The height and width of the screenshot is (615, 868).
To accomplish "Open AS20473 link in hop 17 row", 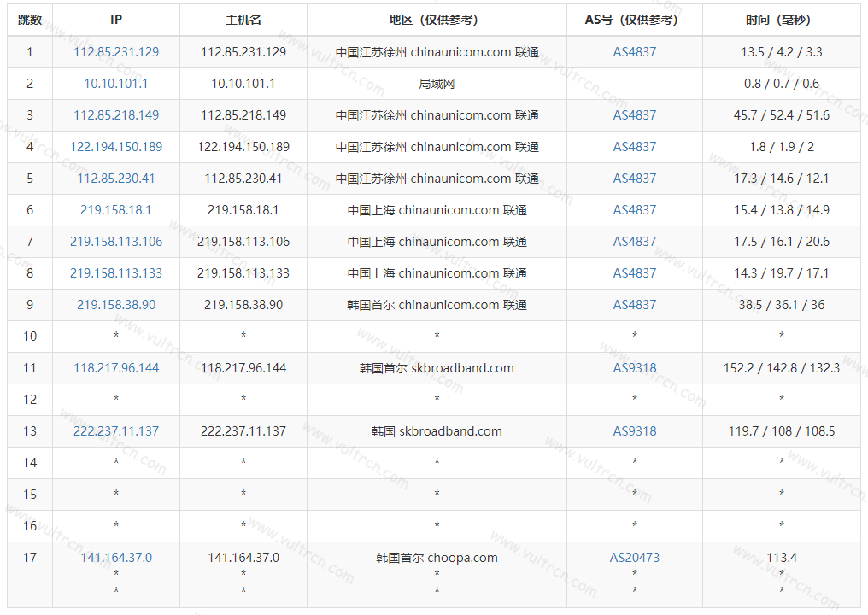I will pyautogui.click(x=635, y=558).
